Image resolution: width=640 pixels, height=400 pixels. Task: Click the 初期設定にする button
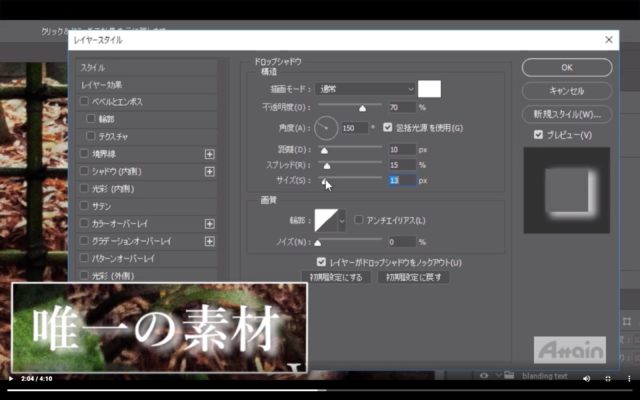point(336,278)
